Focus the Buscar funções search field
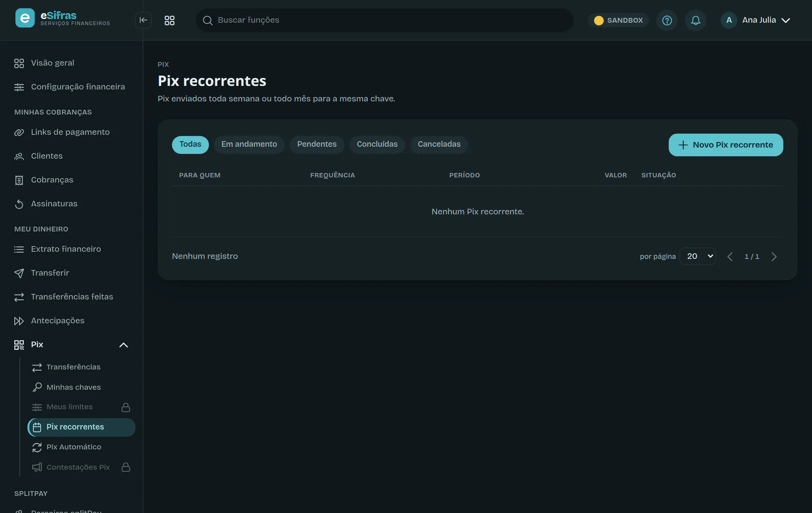Screen dimensions: 812x513 point(385,20)
